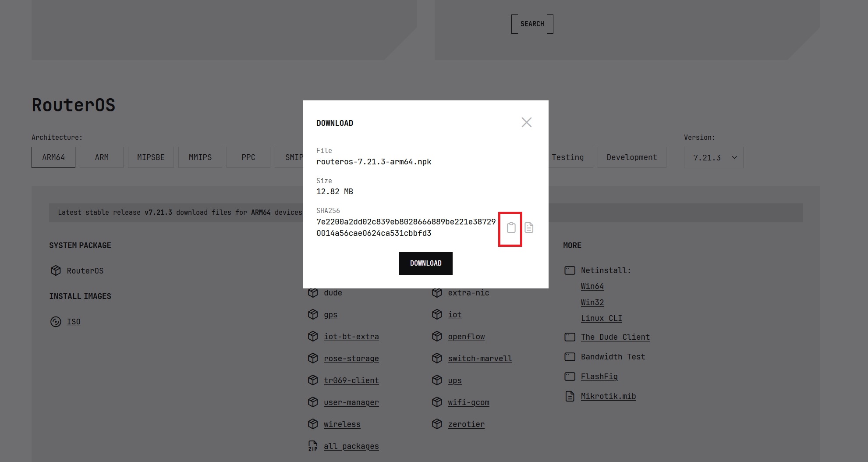This screenshot has height=462, width=868.
Task: Select the MMIPS architecture
Action: [x=200, y=157]
